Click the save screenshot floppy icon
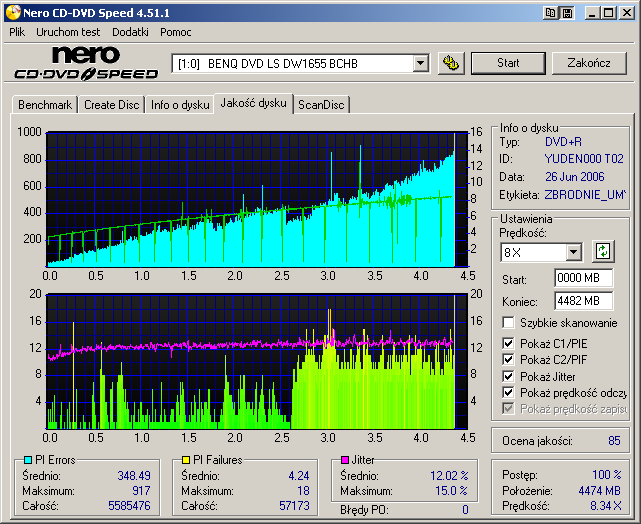Image resolution: width=641 pixels, height=524 pixels. tap(567, 13)
